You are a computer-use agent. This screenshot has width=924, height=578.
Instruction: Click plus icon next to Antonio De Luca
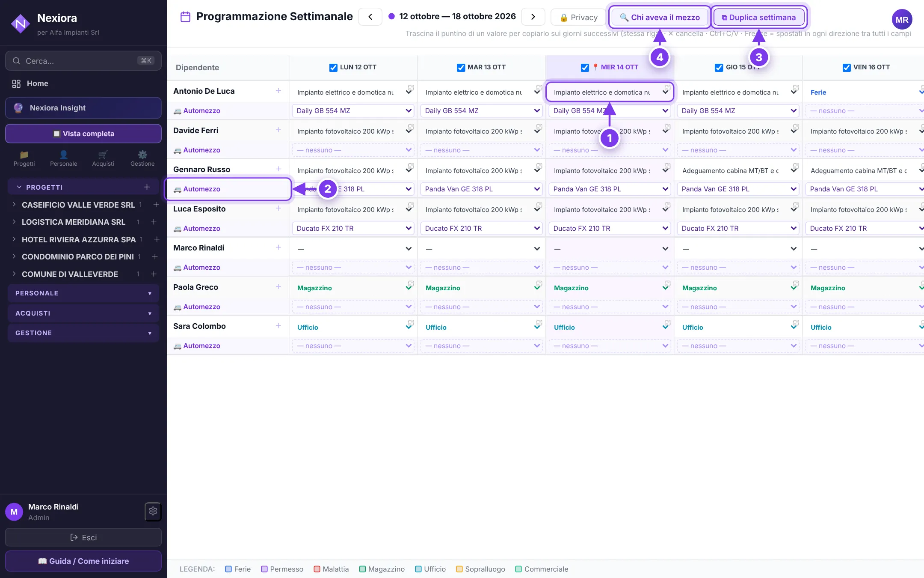tap(278, 91)
